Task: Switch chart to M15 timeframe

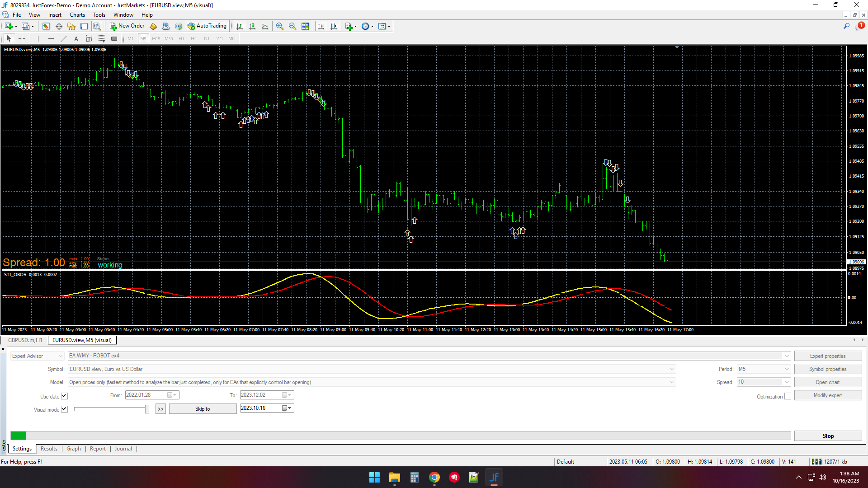Action: (156, 38)
